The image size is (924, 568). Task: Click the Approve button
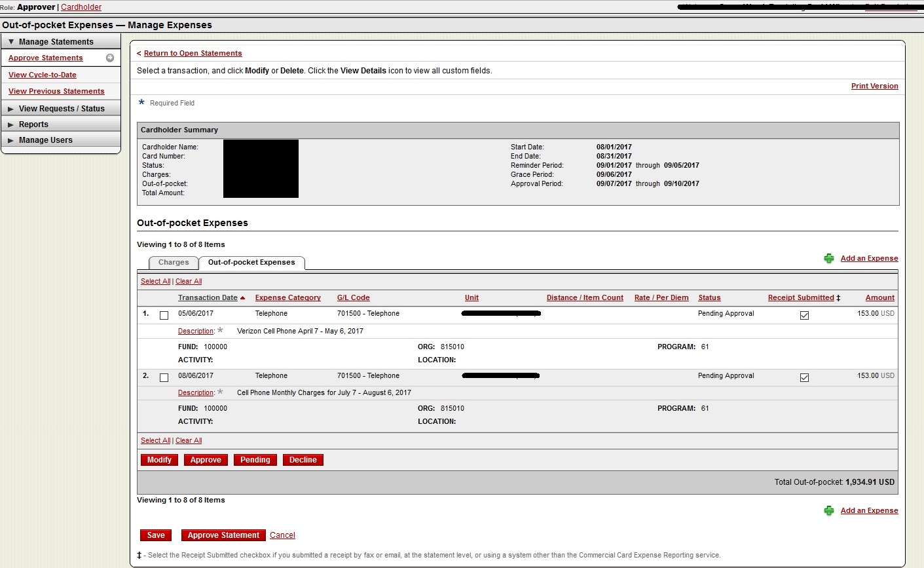[x=206, y=460]
